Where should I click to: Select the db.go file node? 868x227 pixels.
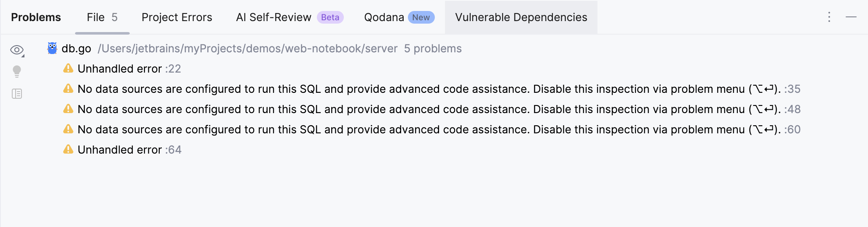76,49
